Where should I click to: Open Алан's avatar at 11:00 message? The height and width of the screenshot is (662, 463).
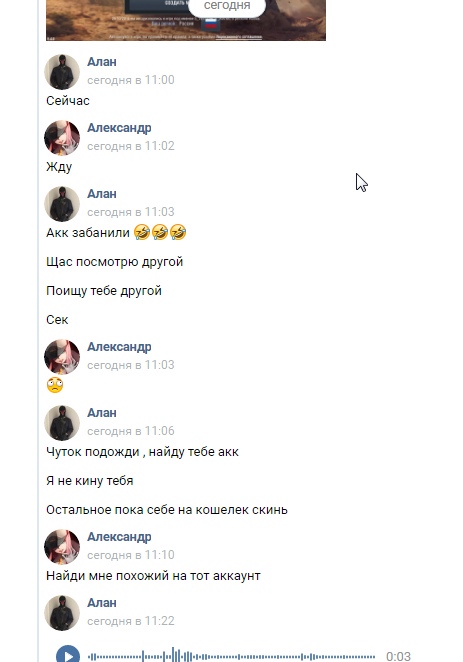click(x=62, y=71)
